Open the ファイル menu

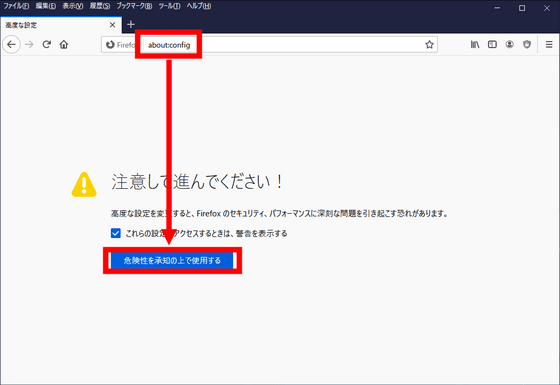point(16,6)
